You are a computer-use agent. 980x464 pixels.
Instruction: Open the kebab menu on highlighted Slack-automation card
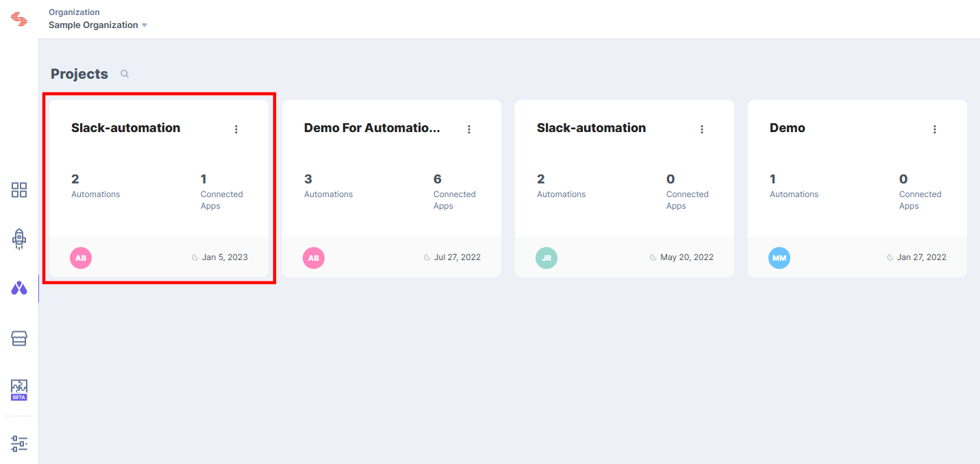(x=236, y=128)
